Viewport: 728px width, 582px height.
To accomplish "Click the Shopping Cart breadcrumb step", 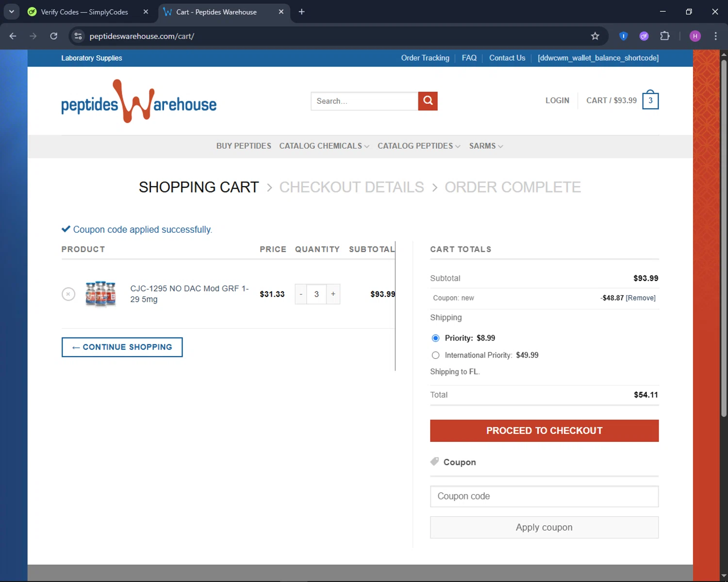I will tap(199, 187).
